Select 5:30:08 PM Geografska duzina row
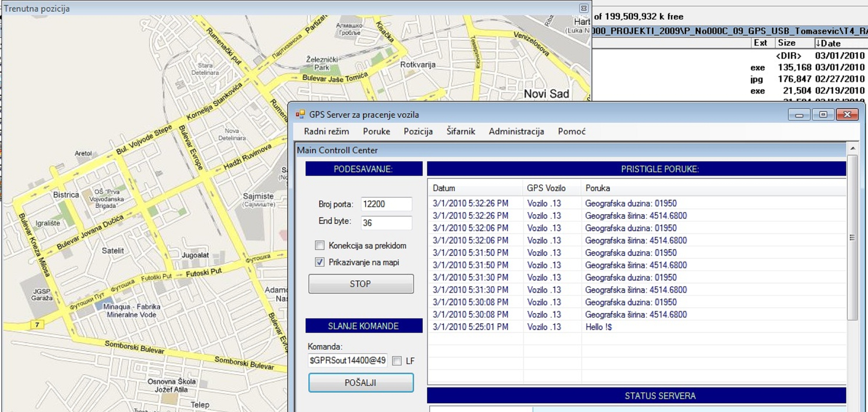Viewport: 868px width, 412px height. click(x=637, y=302)
